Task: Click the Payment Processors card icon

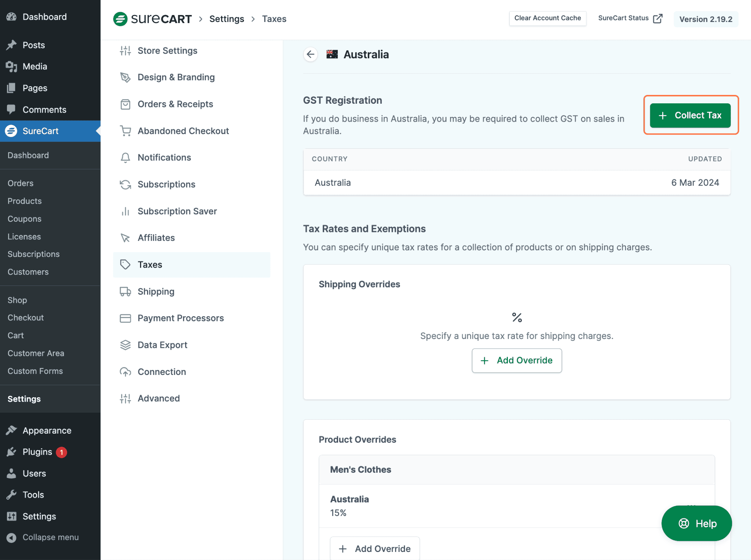Action: pos(125,318)
